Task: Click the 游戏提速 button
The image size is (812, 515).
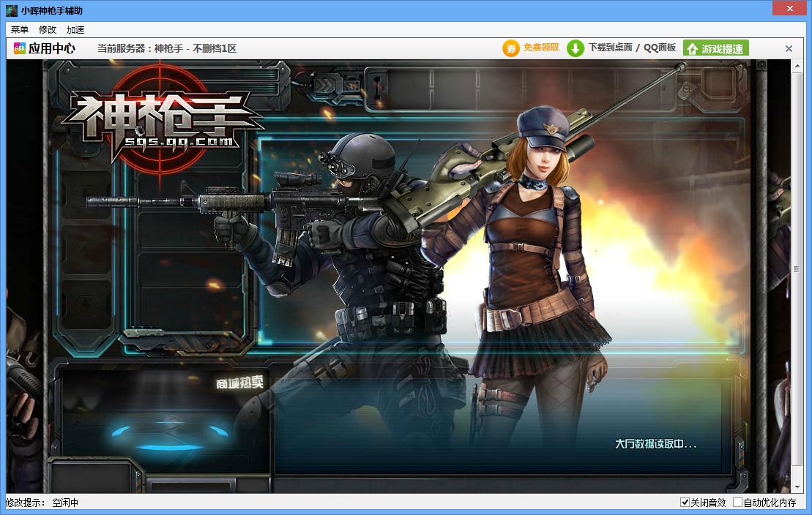Action: tap(715, 48)
